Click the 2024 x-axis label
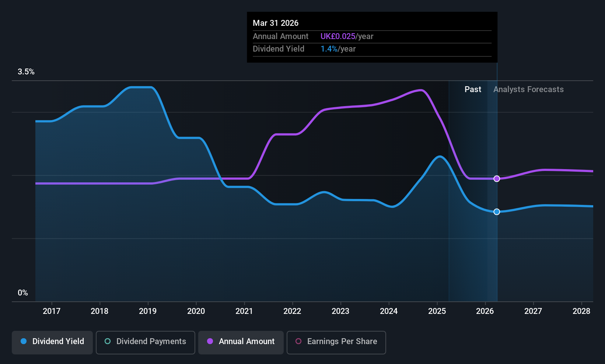This screenshot has width=605, height=364. [389, 311]
